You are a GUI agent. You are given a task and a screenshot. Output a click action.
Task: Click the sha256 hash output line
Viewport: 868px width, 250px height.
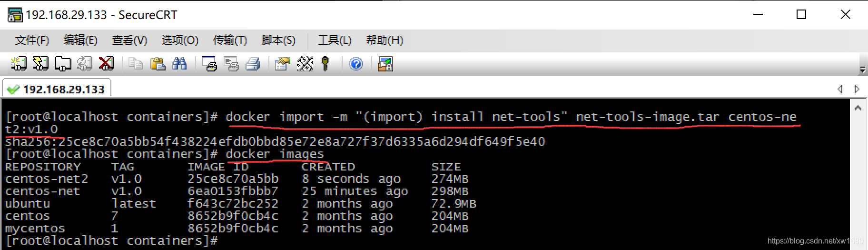[275, 141]
